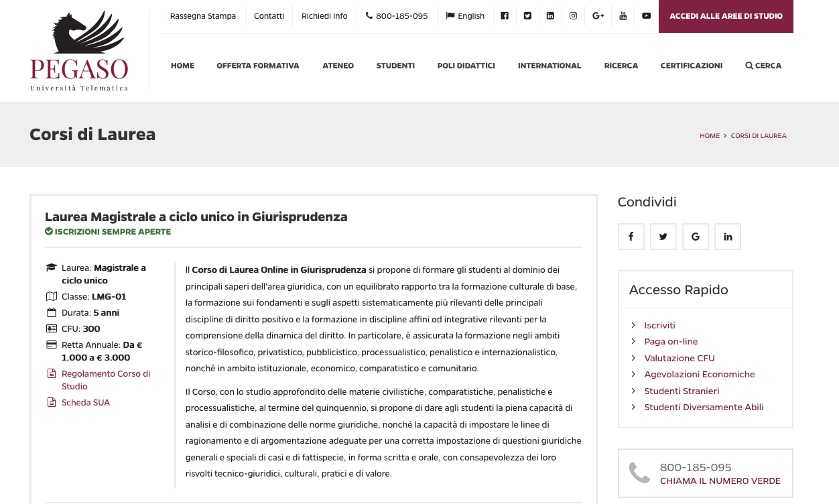Click the YouTube wordmark icon in top bar
The image size is (839, 504).
coord(623,16)
